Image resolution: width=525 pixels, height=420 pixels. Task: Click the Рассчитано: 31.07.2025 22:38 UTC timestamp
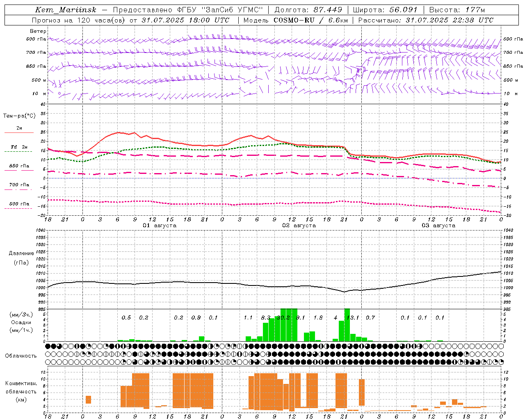426,20
